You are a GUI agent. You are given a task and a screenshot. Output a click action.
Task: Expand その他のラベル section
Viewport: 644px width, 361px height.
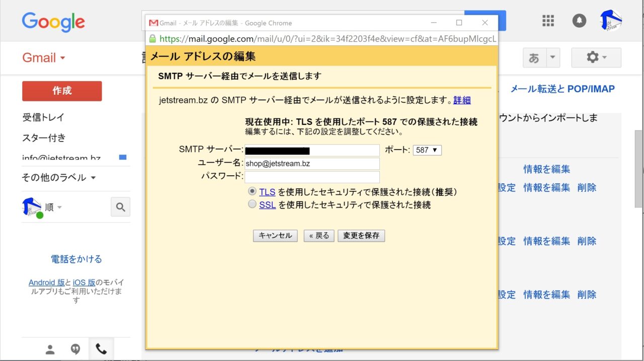58,178
